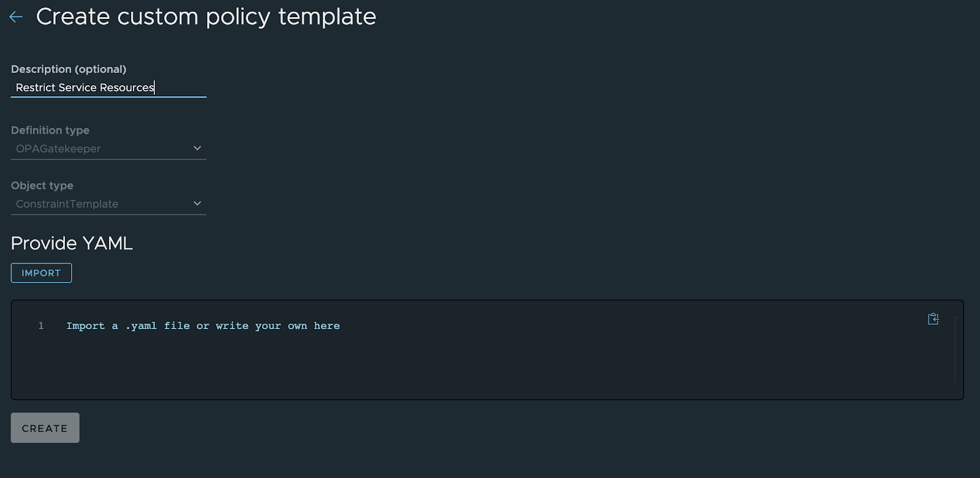Open the Definition type dropdown chevron
980x478 pixels.
click(197, 148)
